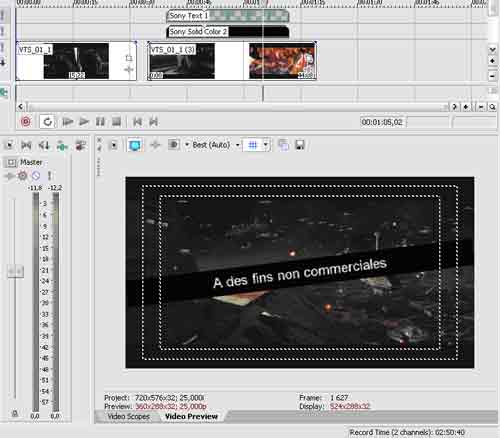Select the magnifier Zoom tool
The height and width of the screenshot is (438, 500).
tap(492, 107)
